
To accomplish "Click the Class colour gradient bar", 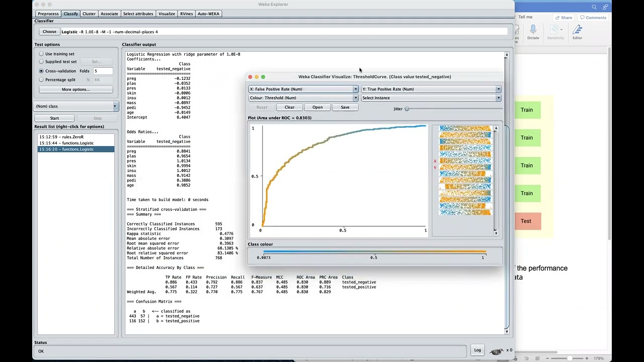I will (374, 252).
